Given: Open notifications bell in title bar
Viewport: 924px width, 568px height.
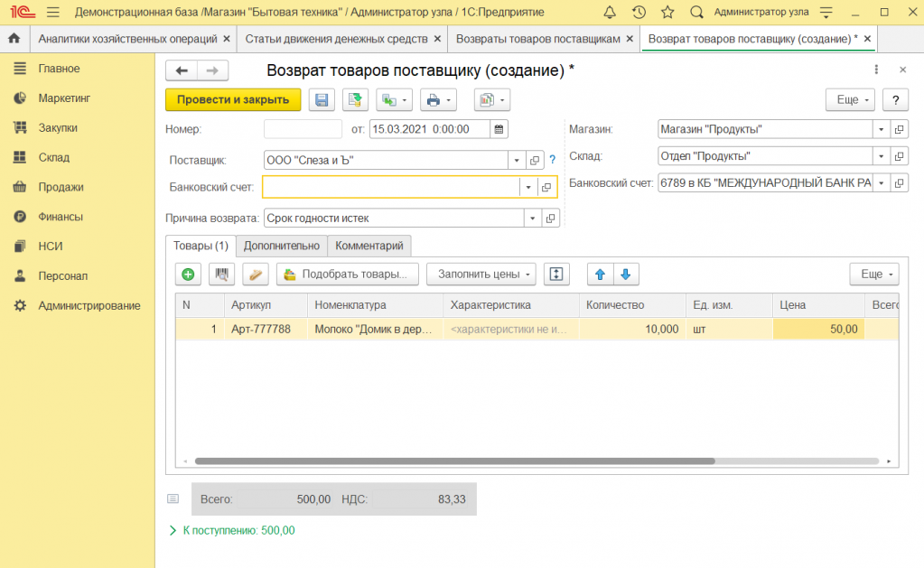Looking at the screenshot, I should tap(610, 13).
